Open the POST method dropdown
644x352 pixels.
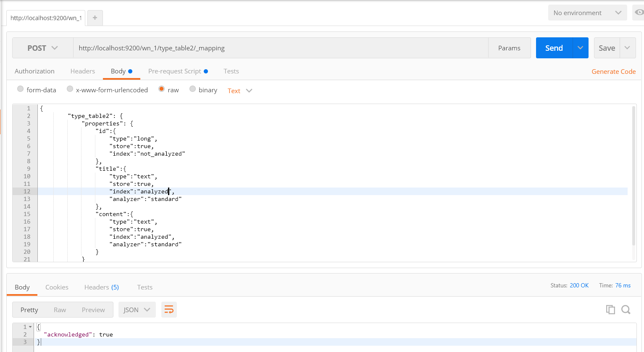pos(43,48)
